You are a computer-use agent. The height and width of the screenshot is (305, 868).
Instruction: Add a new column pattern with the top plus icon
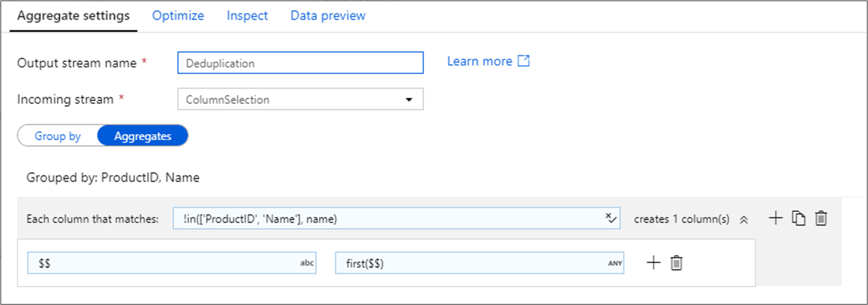(775, 218)
